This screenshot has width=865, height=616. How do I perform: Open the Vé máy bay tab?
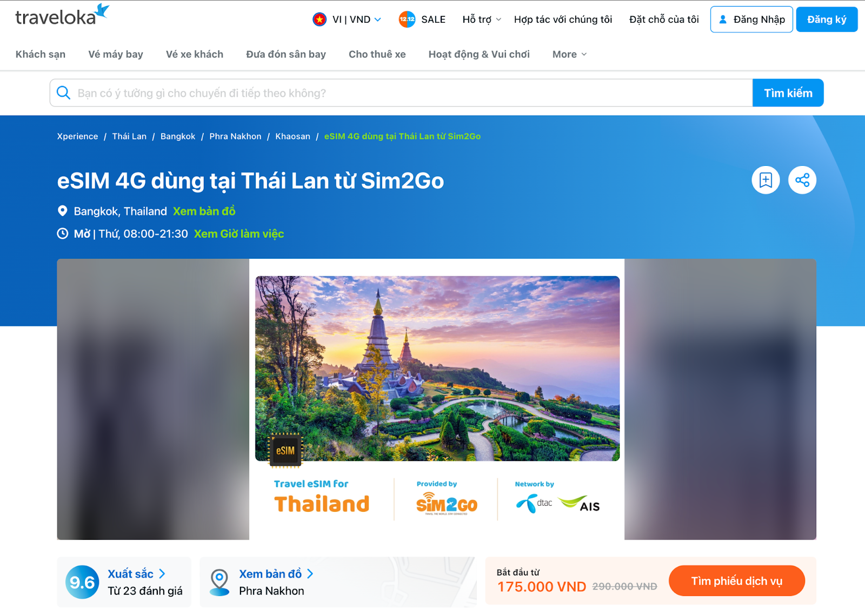[116, 54]
